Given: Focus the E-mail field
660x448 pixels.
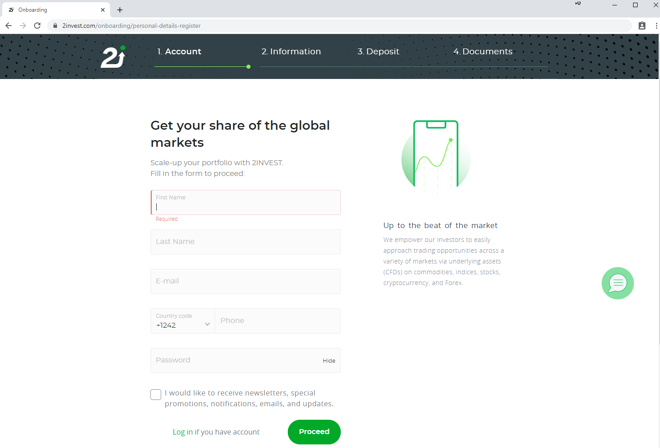Looking at the screenshot, I should [245, 281].
